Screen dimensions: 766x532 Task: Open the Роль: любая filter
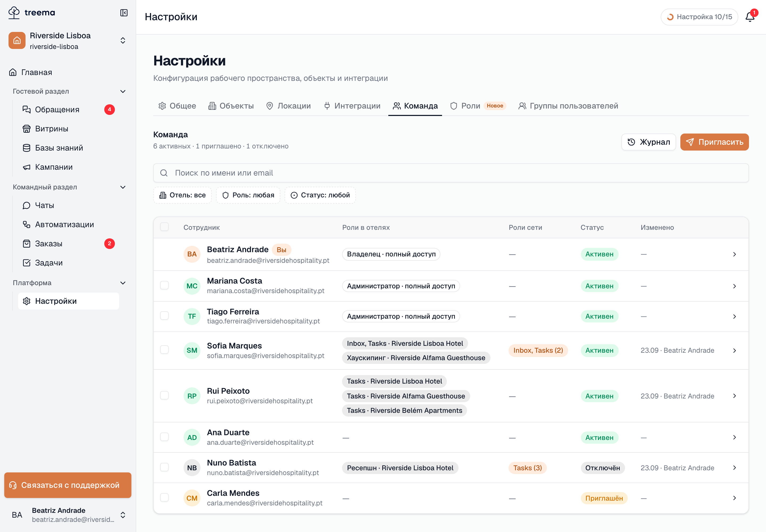[248, 195]
